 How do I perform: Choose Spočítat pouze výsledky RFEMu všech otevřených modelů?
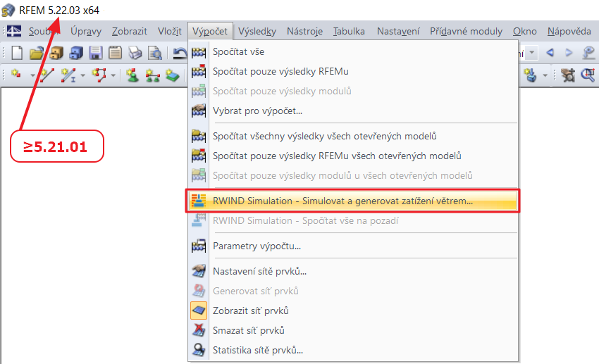354,156
